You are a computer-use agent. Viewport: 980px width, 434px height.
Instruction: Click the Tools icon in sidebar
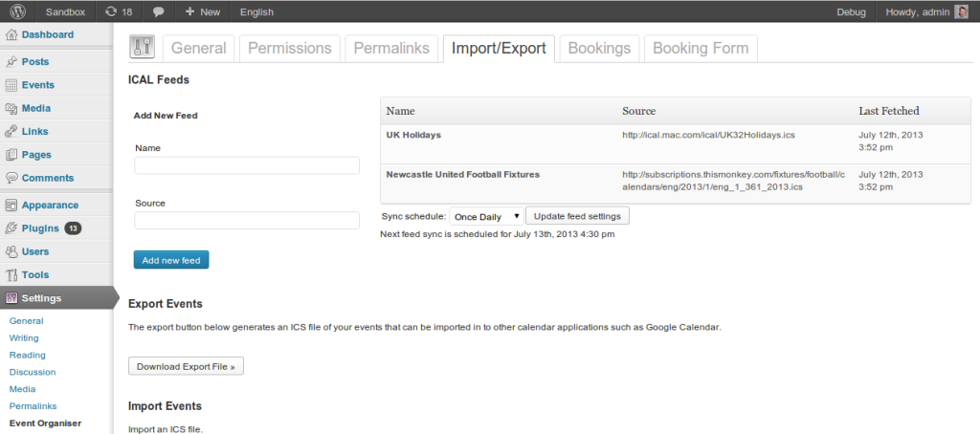[x=11, y=274]
